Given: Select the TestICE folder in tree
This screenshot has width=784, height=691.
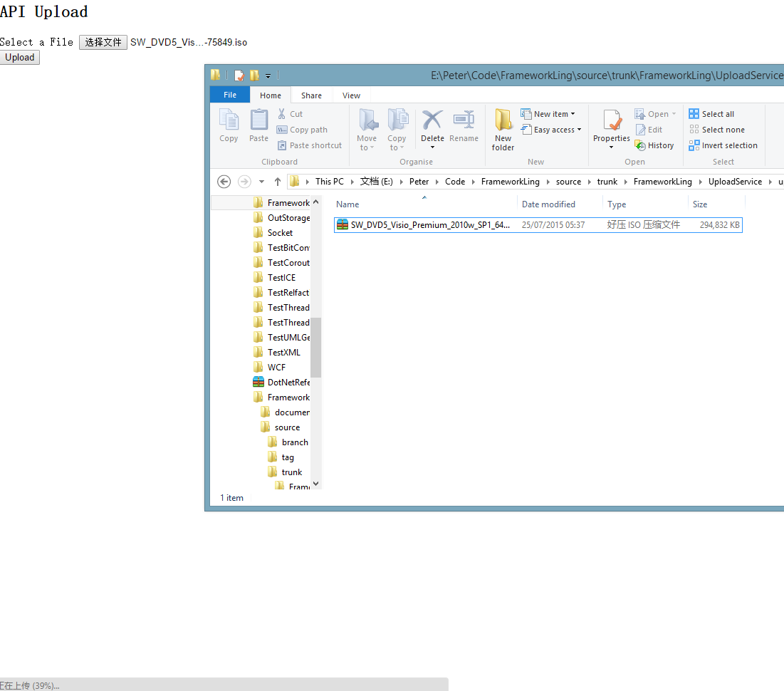Looking at the screenshot, I should 274,278.
